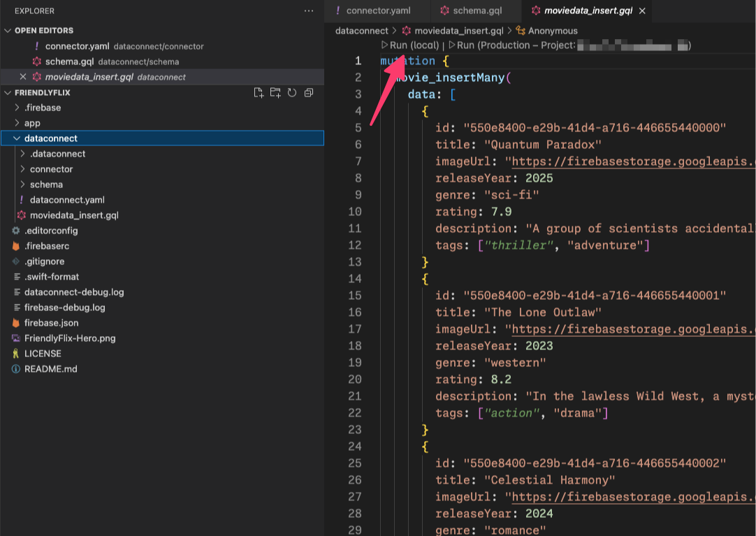
Task: Open README.md from the file tree
Action: pos(50,369)
